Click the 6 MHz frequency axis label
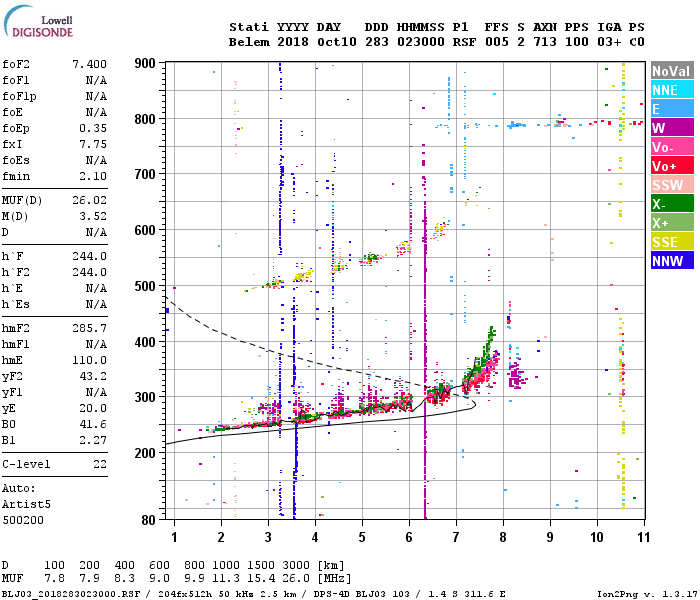 pyautogui.click(x=409, y=537)
